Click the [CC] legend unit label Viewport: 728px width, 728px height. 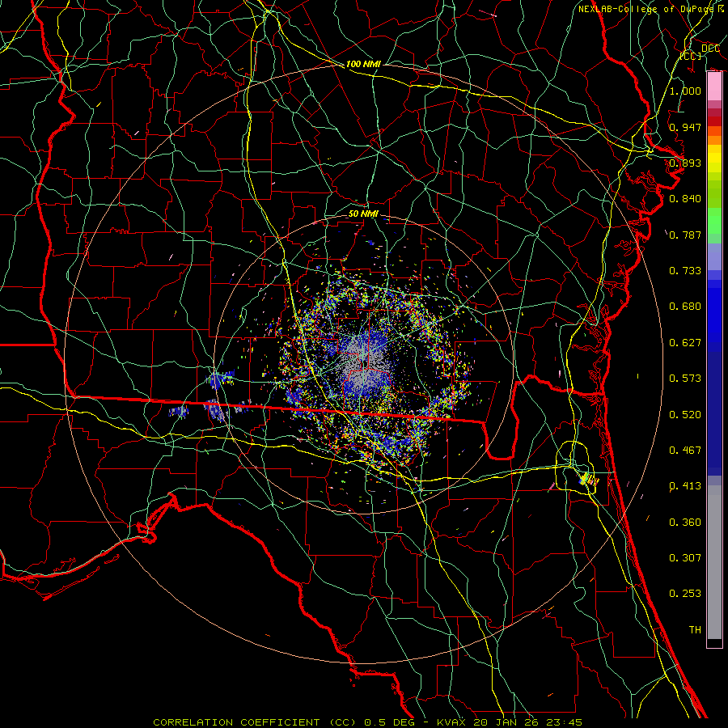(691, 56)
